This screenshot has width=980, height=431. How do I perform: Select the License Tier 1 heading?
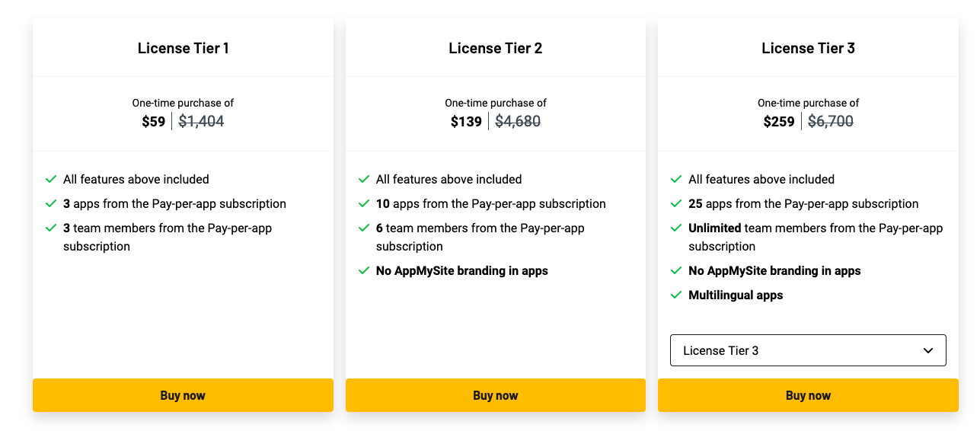coord(184,48)
